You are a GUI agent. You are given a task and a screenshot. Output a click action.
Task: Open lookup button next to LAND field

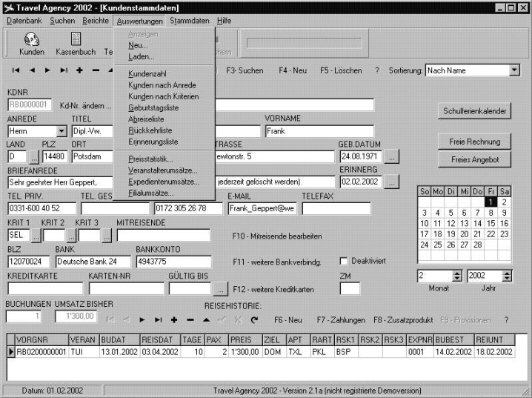point(34,156)
